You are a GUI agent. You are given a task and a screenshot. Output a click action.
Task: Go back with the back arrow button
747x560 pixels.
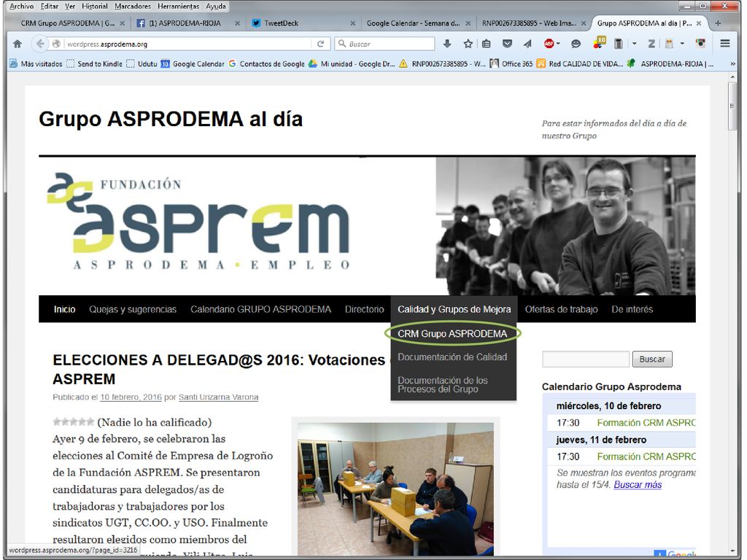(x=40, y=44)
